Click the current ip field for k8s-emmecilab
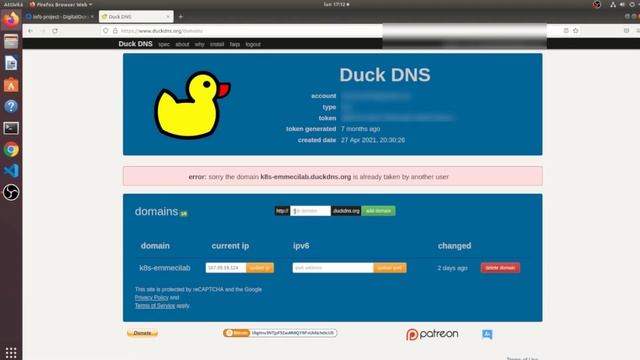 [x=226, y=268]
